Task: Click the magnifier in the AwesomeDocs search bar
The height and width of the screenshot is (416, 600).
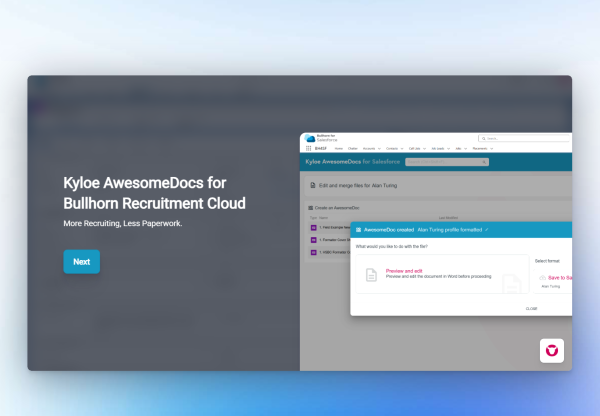Action: point(484,162)
